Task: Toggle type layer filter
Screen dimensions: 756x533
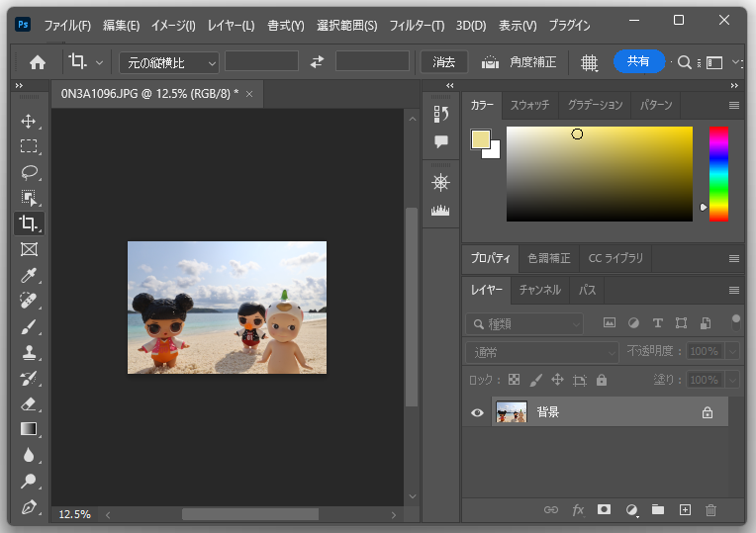Action: (x=658, y=323)
